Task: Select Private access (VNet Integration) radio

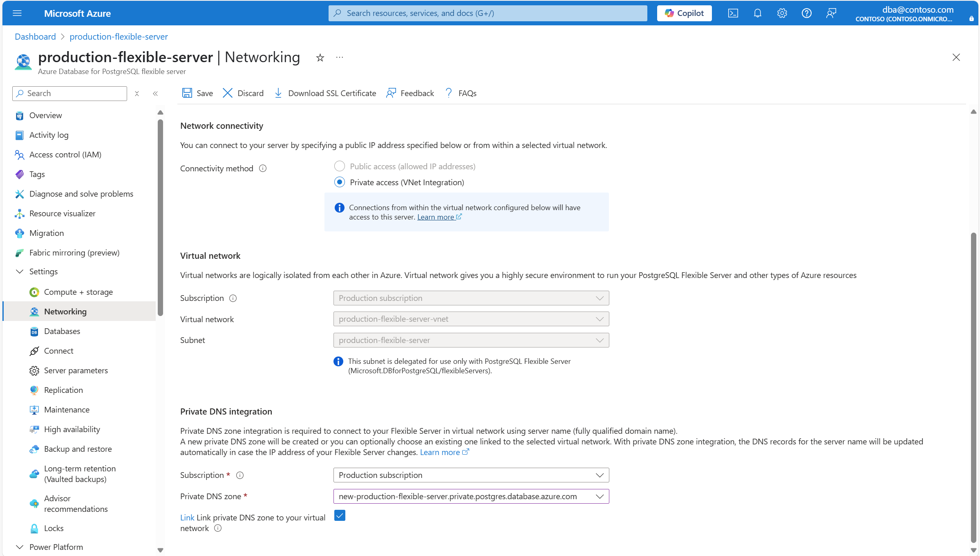Action: (x=339, y=182)
